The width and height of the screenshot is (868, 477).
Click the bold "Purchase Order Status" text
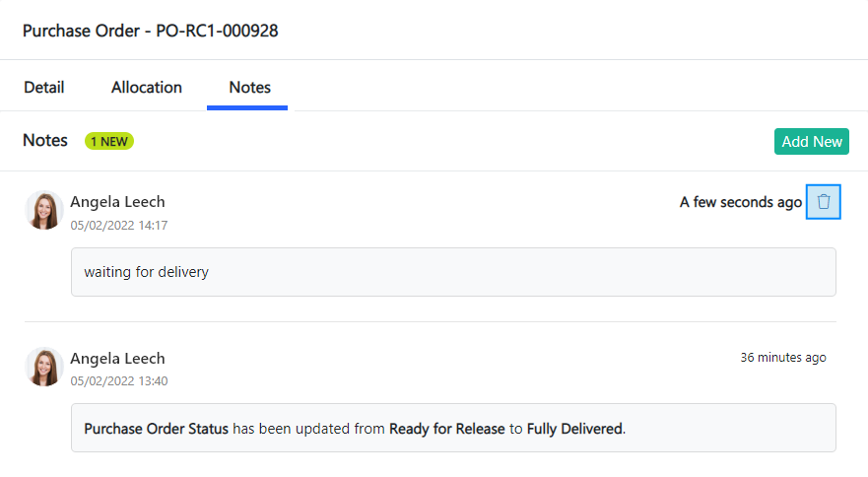156,429
